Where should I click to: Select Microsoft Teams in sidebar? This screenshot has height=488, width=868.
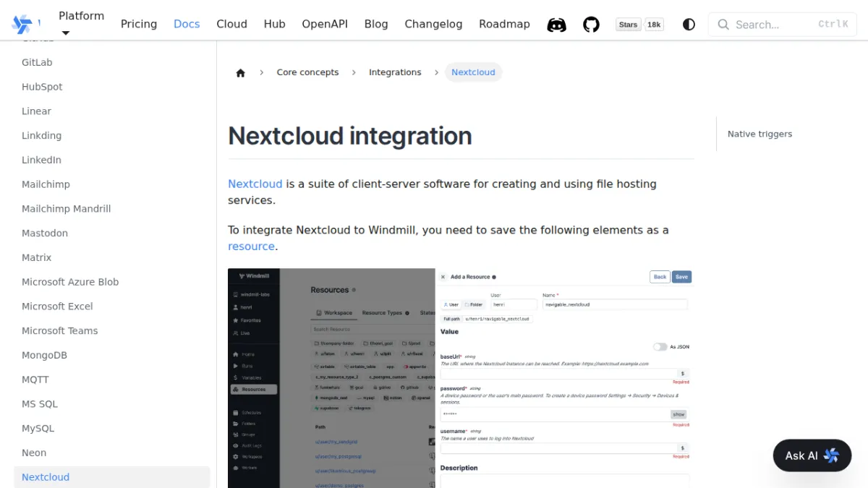point(59,330)
